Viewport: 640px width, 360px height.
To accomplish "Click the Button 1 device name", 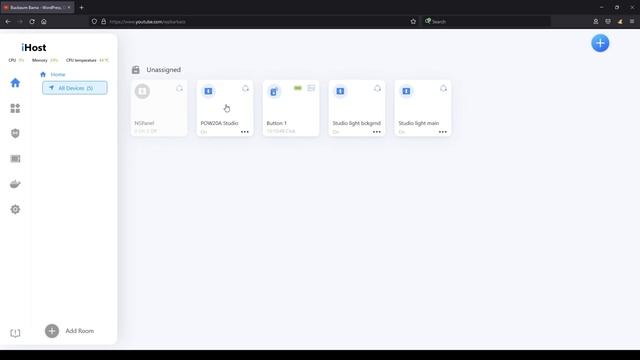I will (276, 123).
